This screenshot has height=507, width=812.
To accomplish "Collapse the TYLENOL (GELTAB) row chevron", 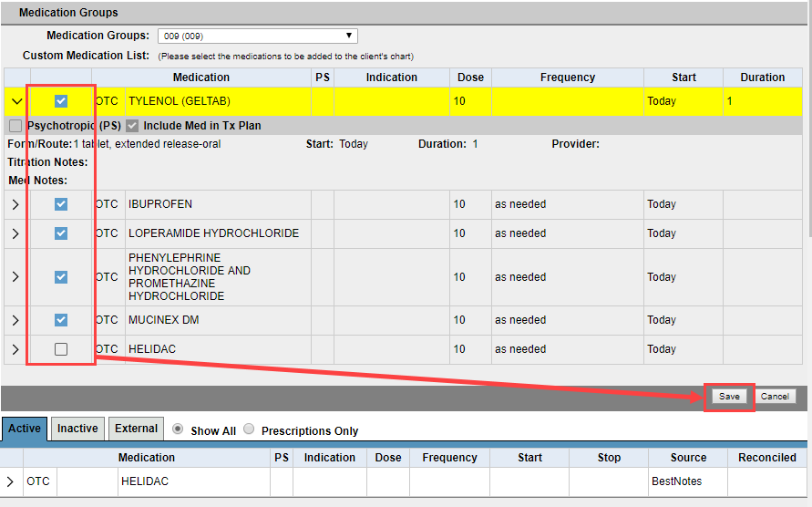I will click(x=16, y=101).
